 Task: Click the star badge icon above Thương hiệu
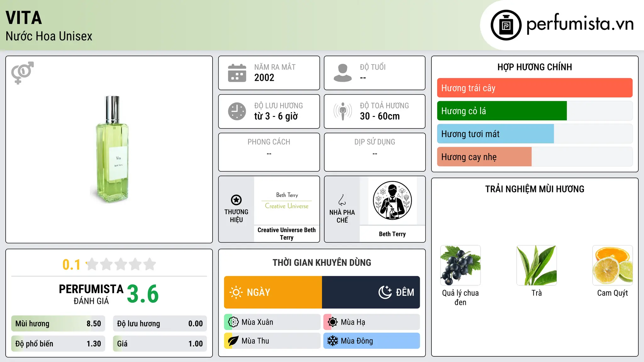pyautogui.click(x=236, y=200)
